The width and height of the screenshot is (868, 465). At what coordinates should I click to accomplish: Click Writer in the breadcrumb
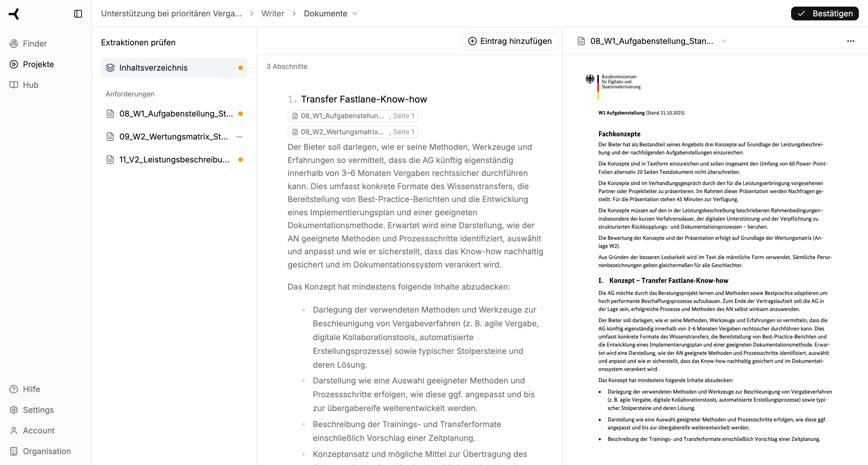coord(273,13)
